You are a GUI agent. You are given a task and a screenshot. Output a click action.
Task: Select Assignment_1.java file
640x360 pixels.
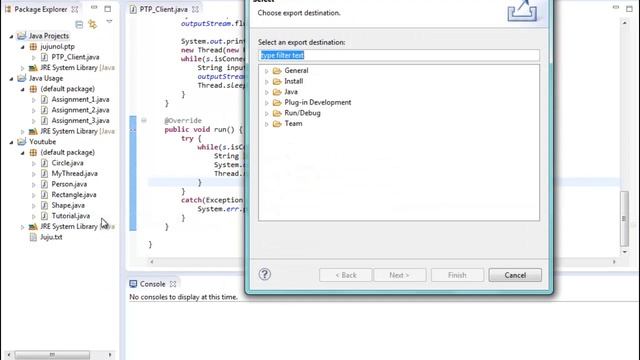pyautogui.click(x=80, y=100)
